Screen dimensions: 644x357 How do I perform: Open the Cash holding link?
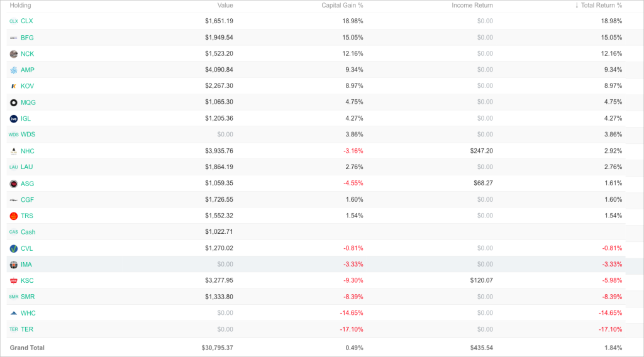tap(28, 232)
